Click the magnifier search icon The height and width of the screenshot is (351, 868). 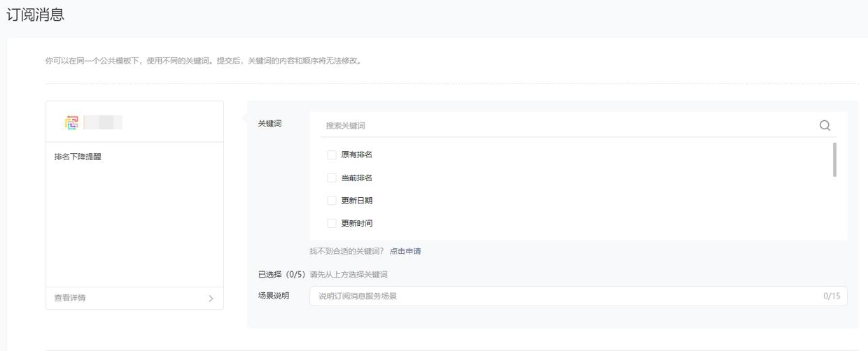825,126
